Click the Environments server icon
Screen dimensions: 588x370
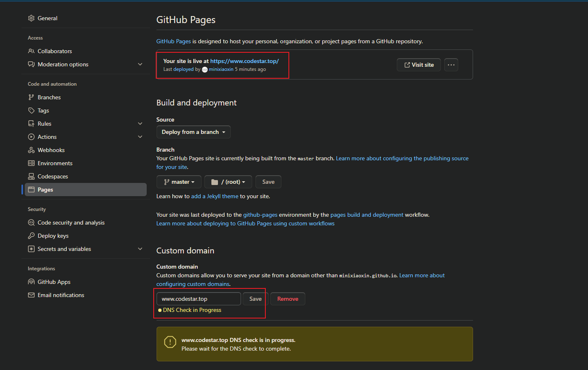click(x=31, y=163)
